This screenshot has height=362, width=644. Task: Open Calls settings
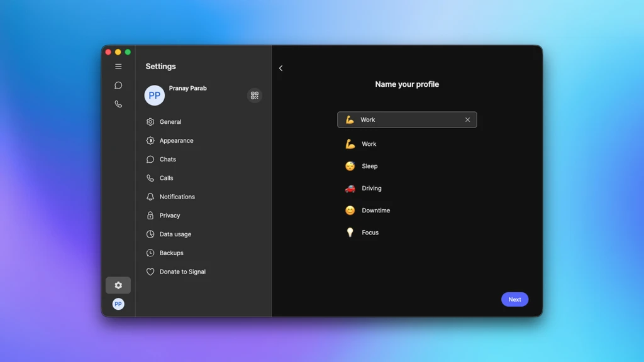point(204,178)
